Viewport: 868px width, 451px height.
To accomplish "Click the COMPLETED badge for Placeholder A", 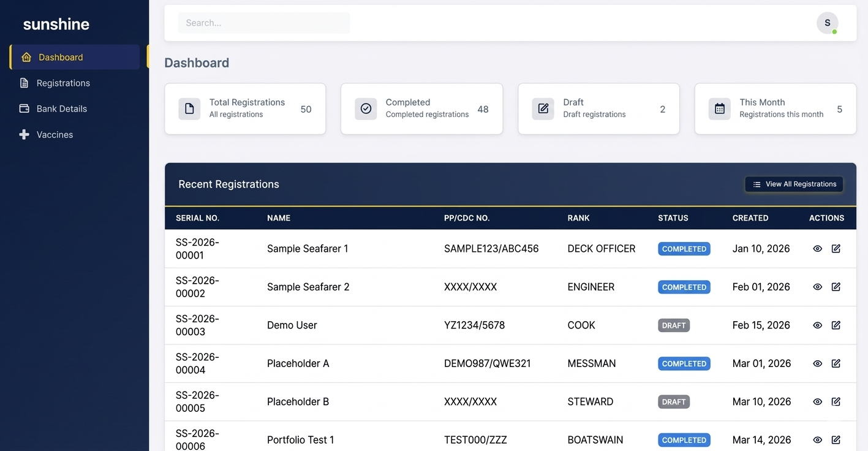I will (684, 363).
